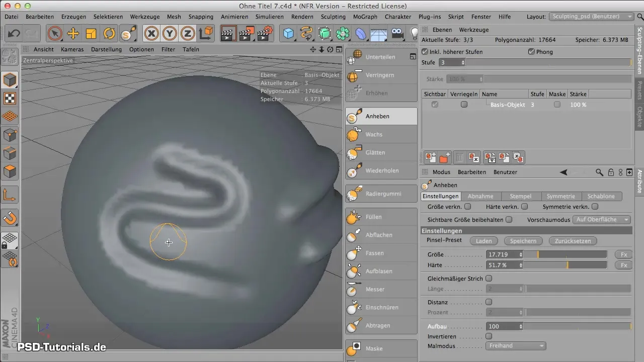
Task: Select the Rotate tool in toolbar
Action: pyautogui.click(x=109, y=34)
